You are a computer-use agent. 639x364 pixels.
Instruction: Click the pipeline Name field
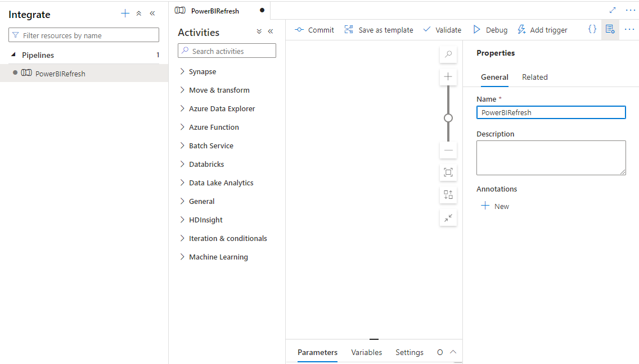pyautogui.click(x=551, y=112)
